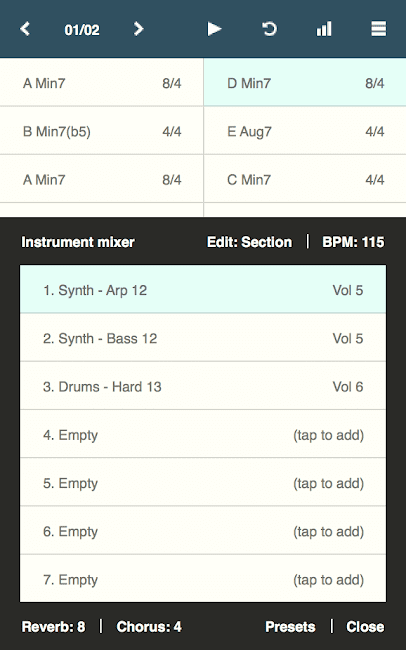Open Drums - Hard 13 instrument
This screenshot has height=650, width=406.
[203, 386]
